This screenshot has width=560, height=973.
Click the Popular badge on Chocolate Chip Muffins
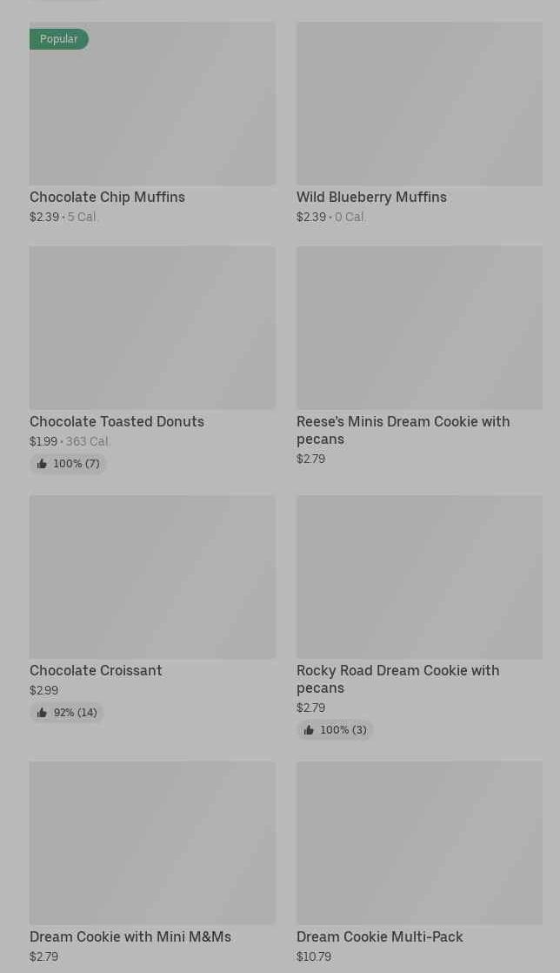[x=58, y=39]
